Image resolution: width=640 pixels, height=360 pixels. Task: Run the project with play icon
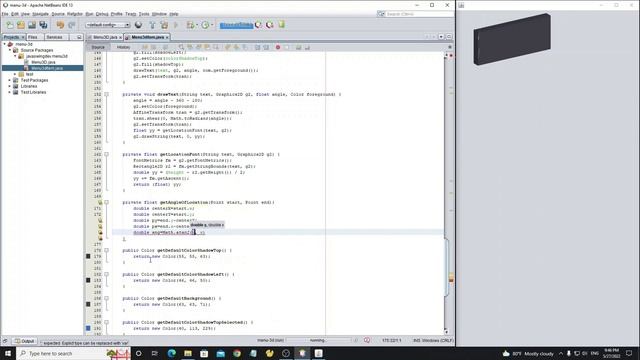pos(176,25)
